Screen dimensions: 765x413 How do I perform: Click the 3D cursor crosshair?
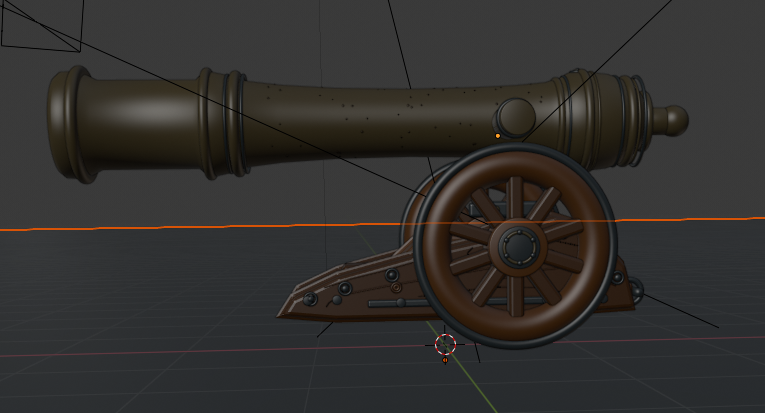pyautogui.click(x=445, y=344)
